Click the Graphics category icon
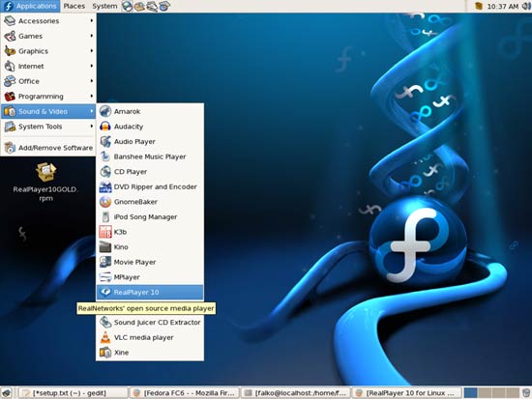Viewport: 532px width, 399px height. click(x=10, y=51)
